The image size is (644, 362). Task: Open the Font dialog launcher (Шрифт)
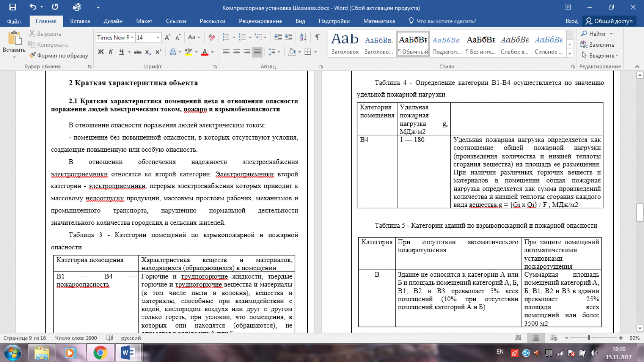pyautogui.click(x=215, y=67)
